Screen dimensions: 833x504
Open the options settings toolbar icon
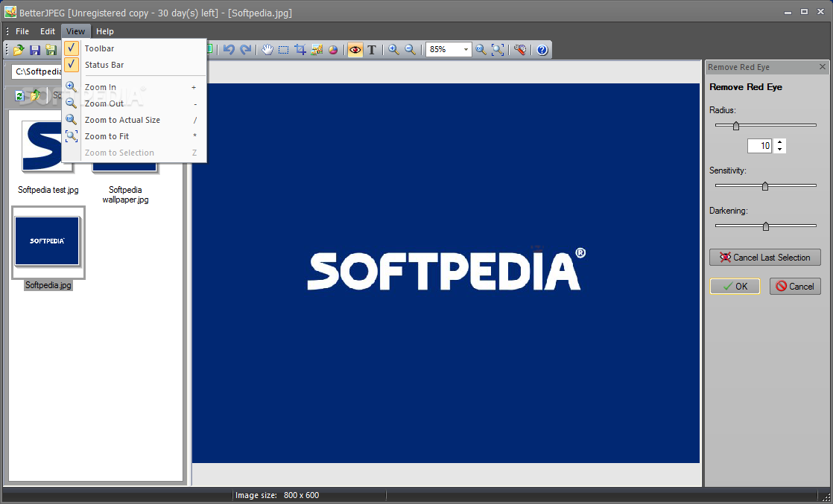[520, 50]
